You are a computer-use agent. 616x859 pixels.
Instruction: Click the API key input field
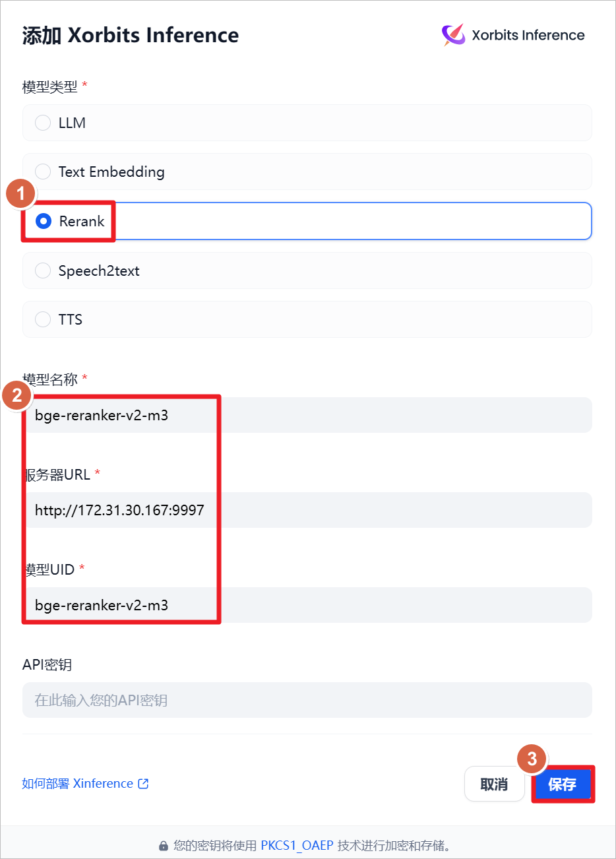click(307, 700)
